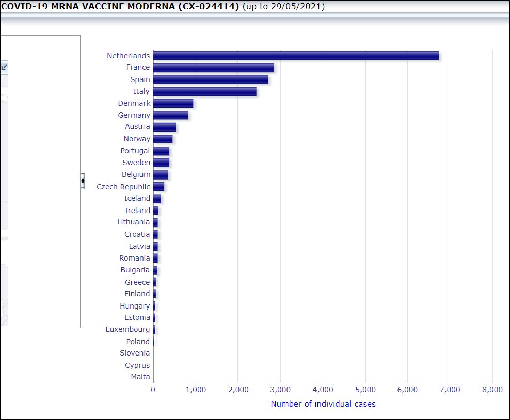
Task: Click the "Latvia" label
Action: point(139,247)
